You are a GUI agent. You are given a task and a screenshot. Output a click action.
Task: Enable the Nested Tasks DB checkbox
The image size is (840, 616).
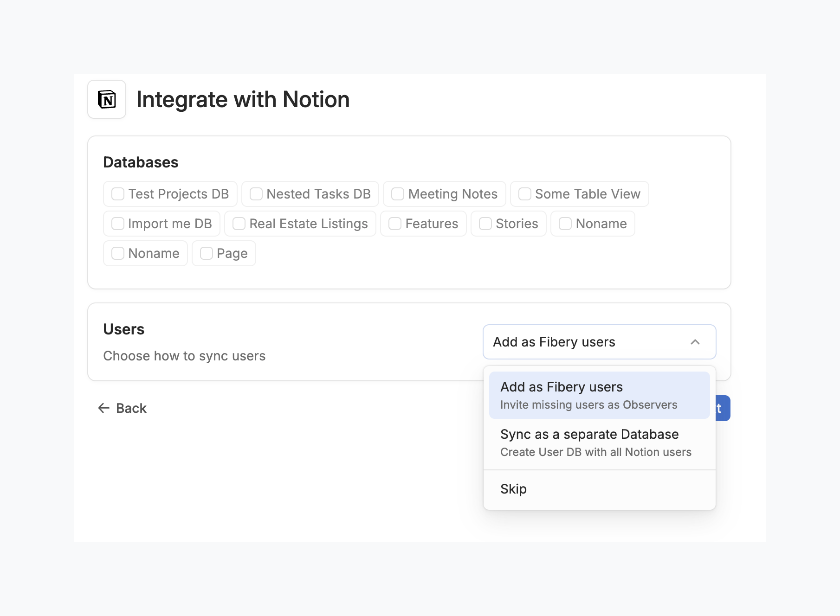pyautogui.click(x=256, y=194)
